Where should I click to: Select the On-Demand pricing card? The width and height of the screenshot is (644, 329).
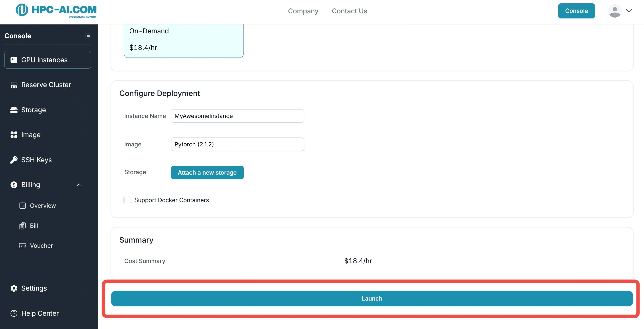pyautogui.click(x=184, y=40)
